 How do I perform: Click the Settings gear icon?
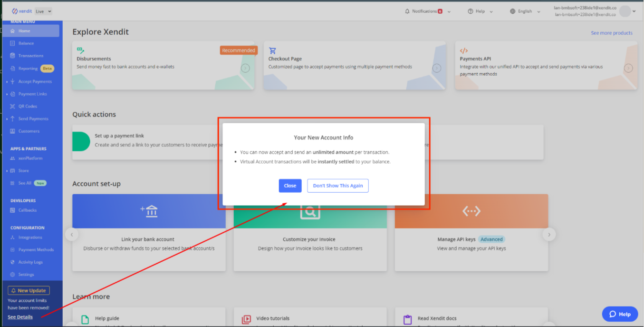pyautogui.click(x=12, y=274)
